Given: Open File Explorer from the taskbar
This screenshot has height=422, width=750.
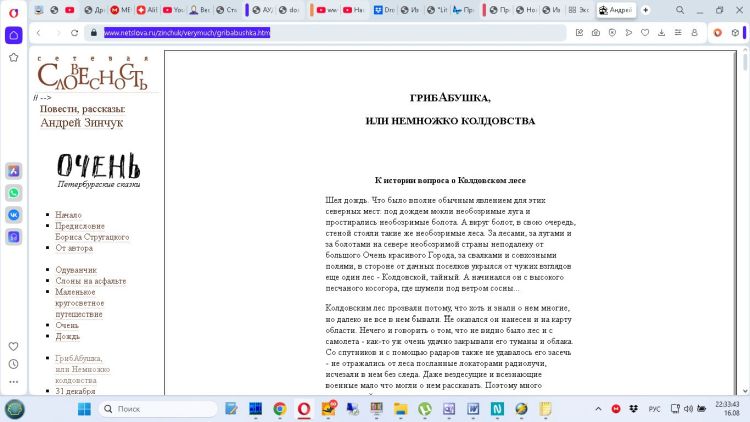Looking at the screenshot, I should click(x=400, y=409).
